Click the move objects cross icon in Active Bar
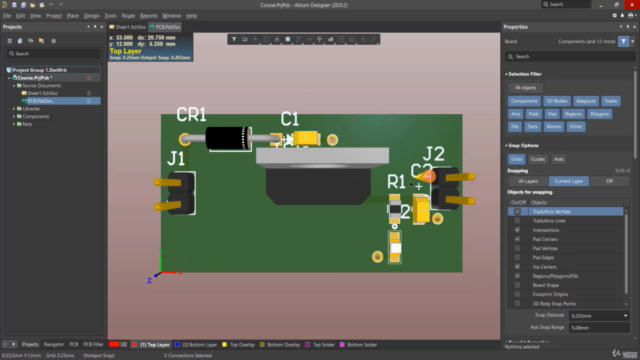 coord(256,39)
